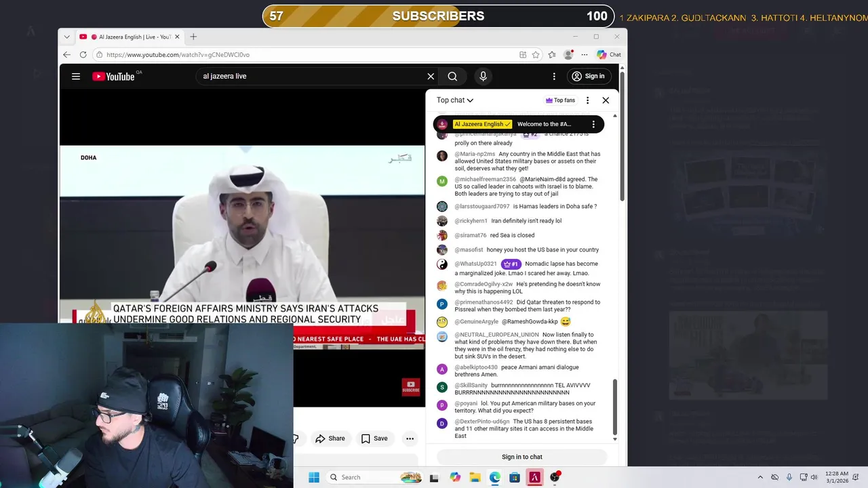Close the live chat panel

pyautogui.click(x=606, y=100)
